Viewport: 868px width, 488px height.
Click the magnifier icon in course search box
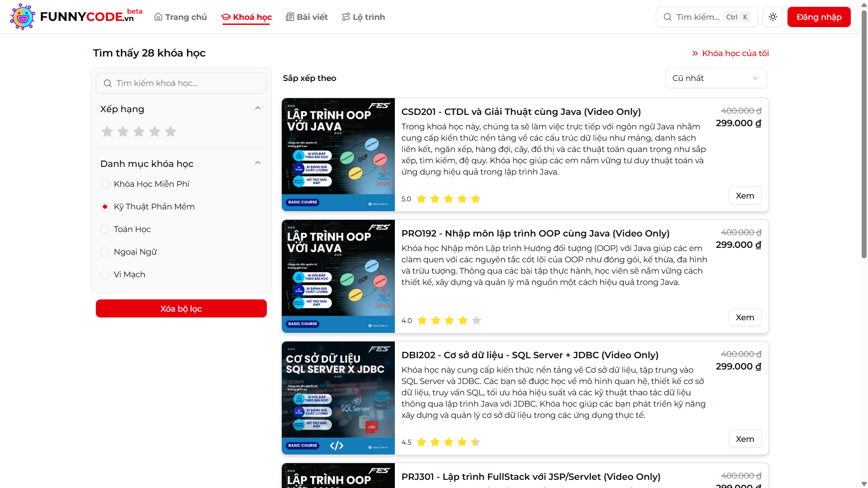click(108, 83)
